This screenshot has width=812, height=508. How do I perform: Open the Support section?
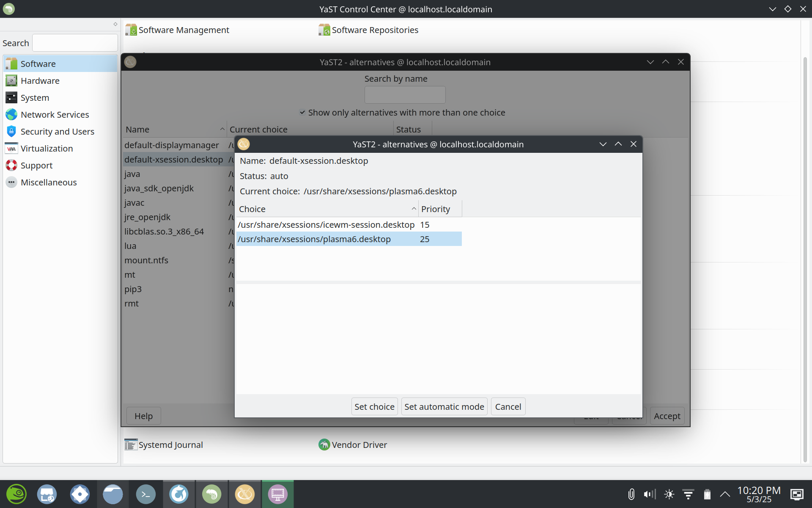point(37,165)
